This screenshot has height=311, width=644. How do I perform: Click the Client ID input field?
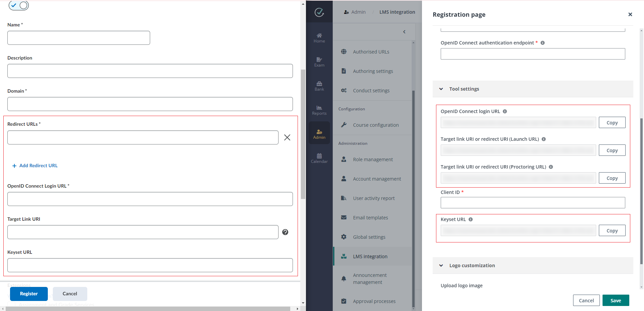click(x=533, y=203)
